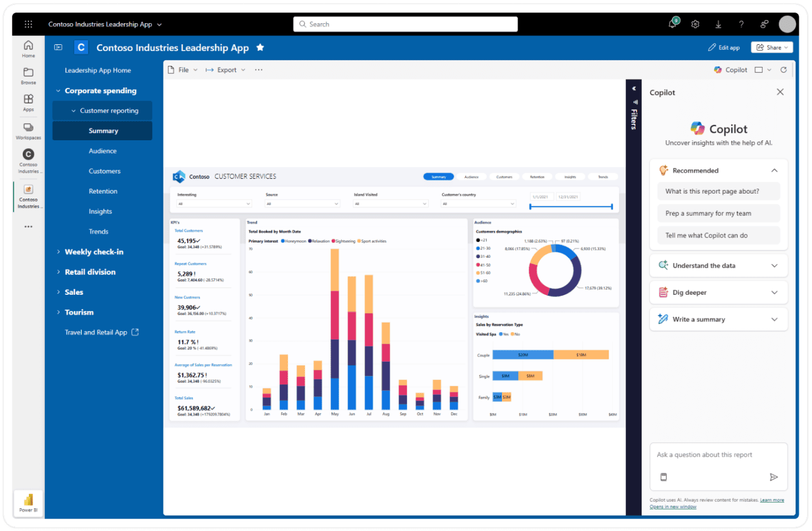
Task: Click the Search box in top bar
Action: pyautogui.click(x=405, y=24)
